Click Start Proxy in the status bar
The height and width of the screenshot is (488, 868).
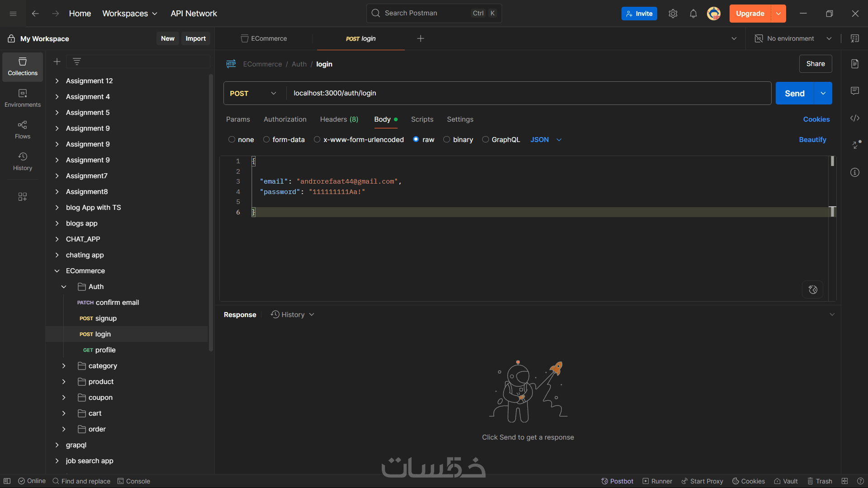click(x=702, y=481)
